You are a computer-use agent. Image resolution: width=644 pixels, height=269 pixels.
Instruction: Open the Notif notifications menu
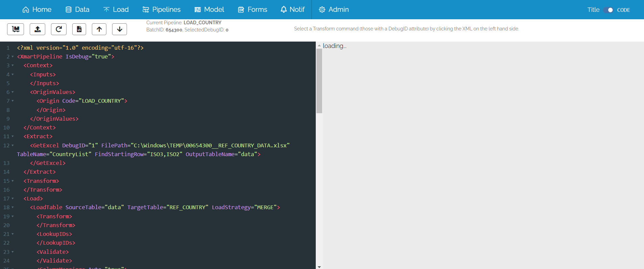click(292, 9)
